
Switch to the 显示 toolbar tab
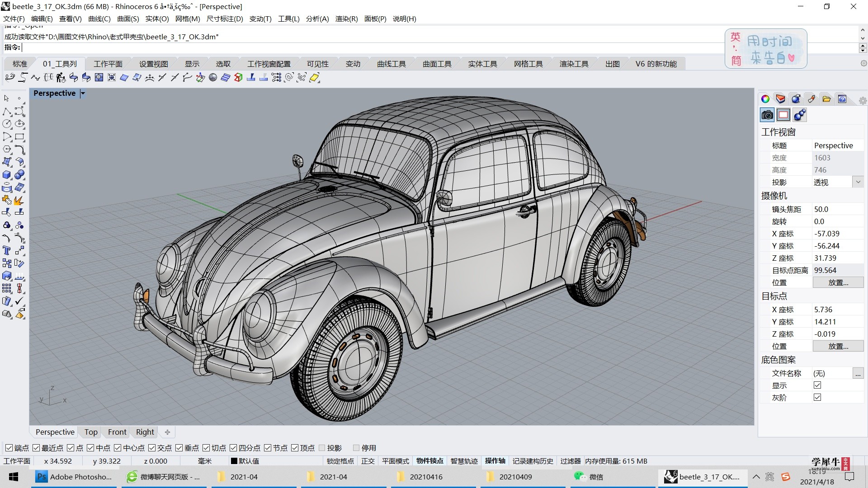pyautogui.click(x=192, y=64)
